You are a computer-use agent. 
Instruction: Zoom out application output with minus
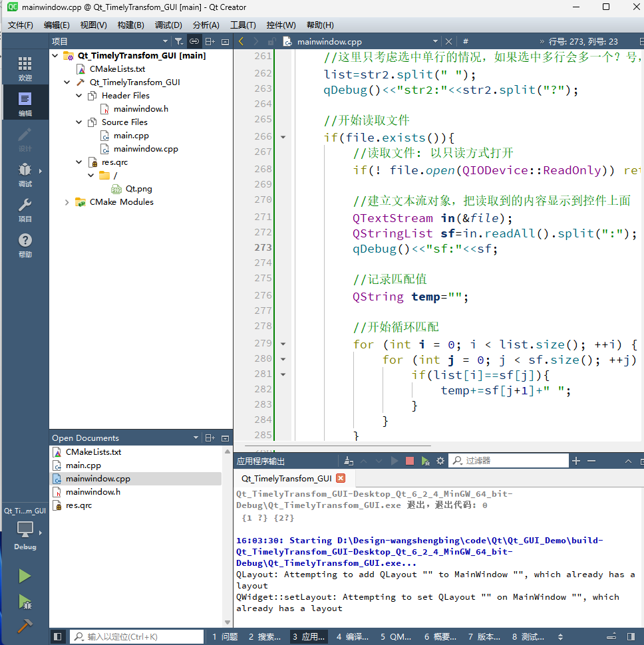(x=591, y=461)
